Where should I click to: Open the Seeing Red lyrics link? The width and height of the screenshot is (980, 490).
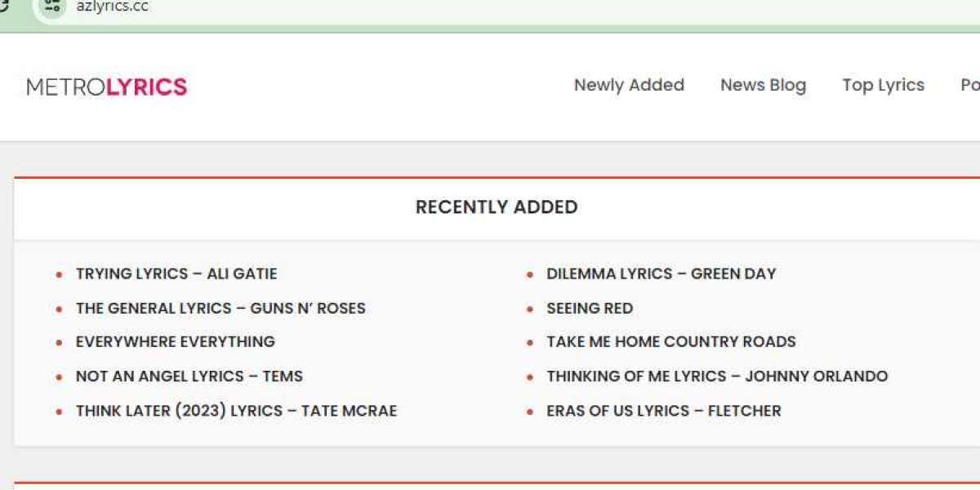tap(590, 308)
